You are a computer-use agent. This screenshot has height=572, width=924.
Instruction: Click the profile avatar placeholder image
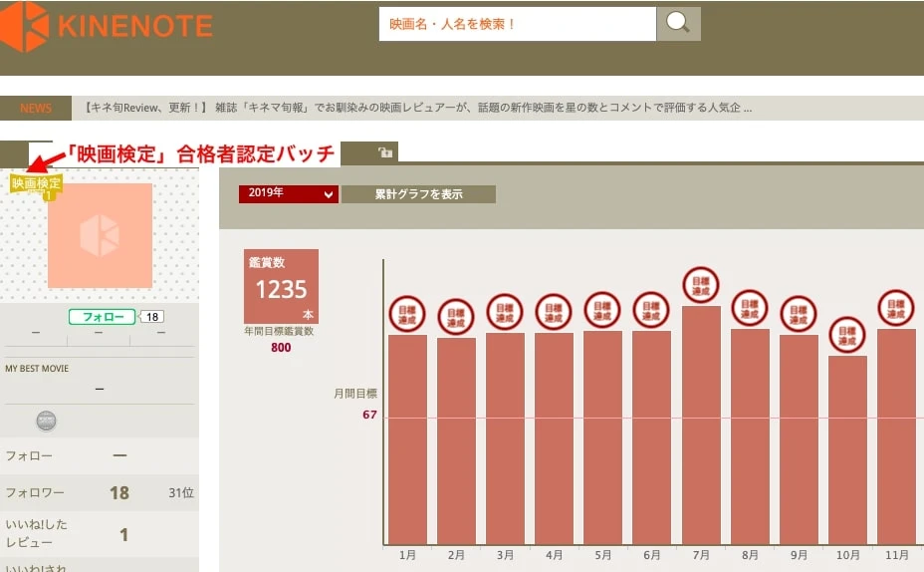(x=100, y=235)
